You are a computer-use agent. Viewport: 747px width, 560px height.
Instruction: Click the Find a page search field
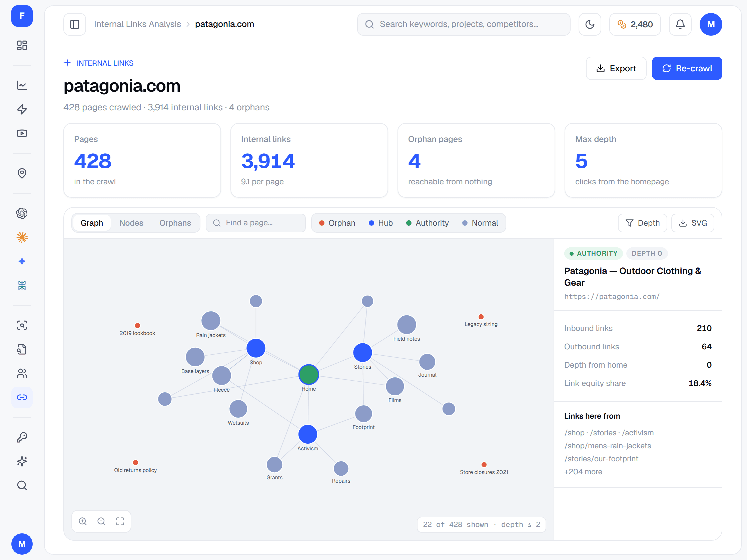pyautogui.click(x=256, y=223)
